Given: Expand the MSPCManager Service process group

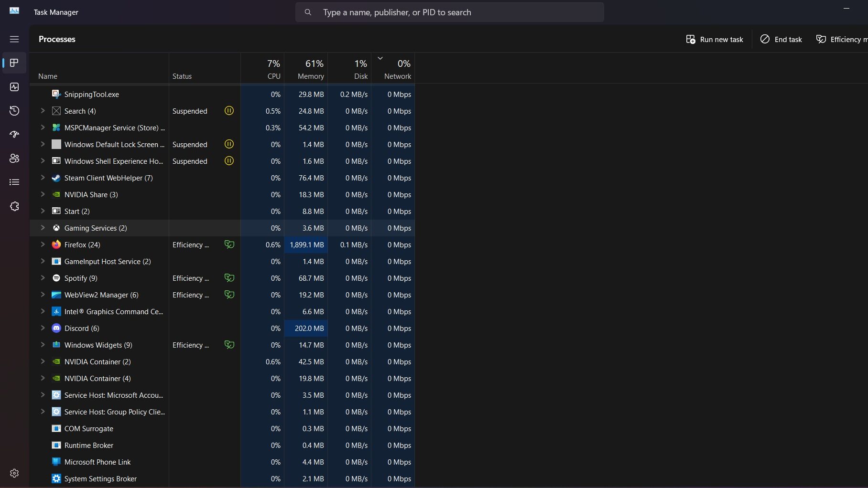Looking at the screenshot, I should point(43,127).
